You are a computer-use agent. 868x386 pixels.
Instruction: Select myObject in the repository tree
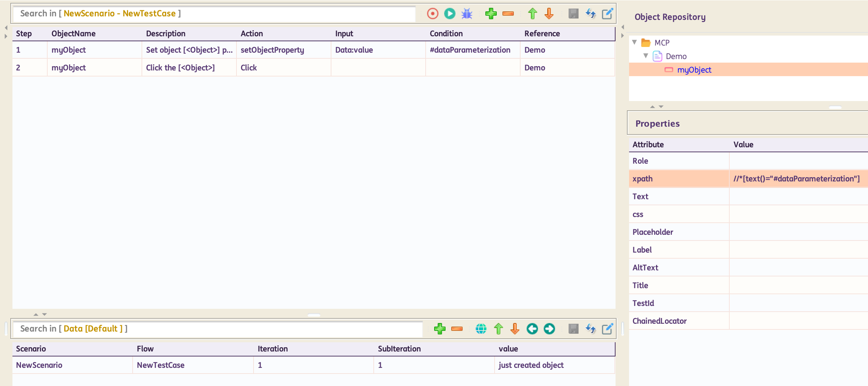click(694, 70)
